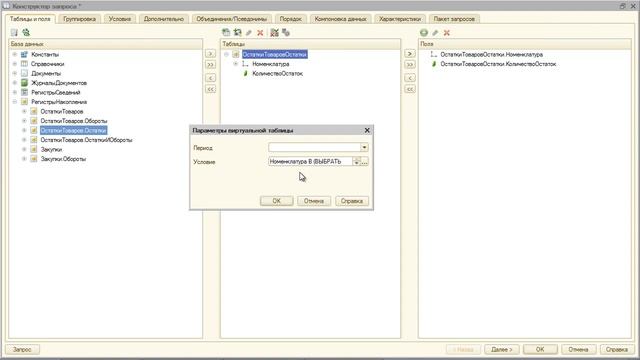Open the Компоновка данных tab
The width and height of the screenshot is (640, 360).
pos(341,19)
